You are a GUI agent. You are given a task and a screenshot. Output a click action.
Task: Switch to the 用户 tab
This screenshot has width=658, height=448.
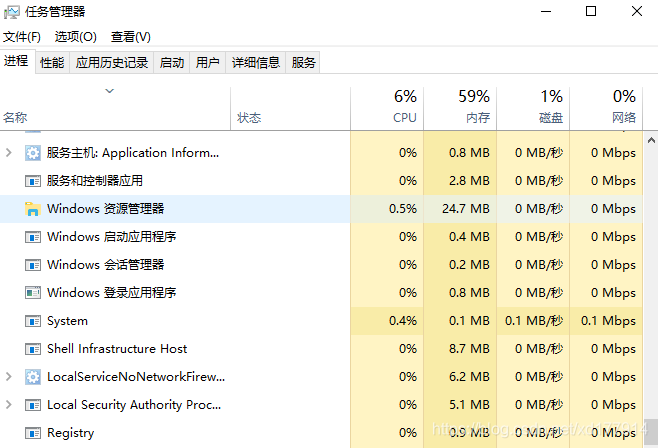click(x=208, y=63)
